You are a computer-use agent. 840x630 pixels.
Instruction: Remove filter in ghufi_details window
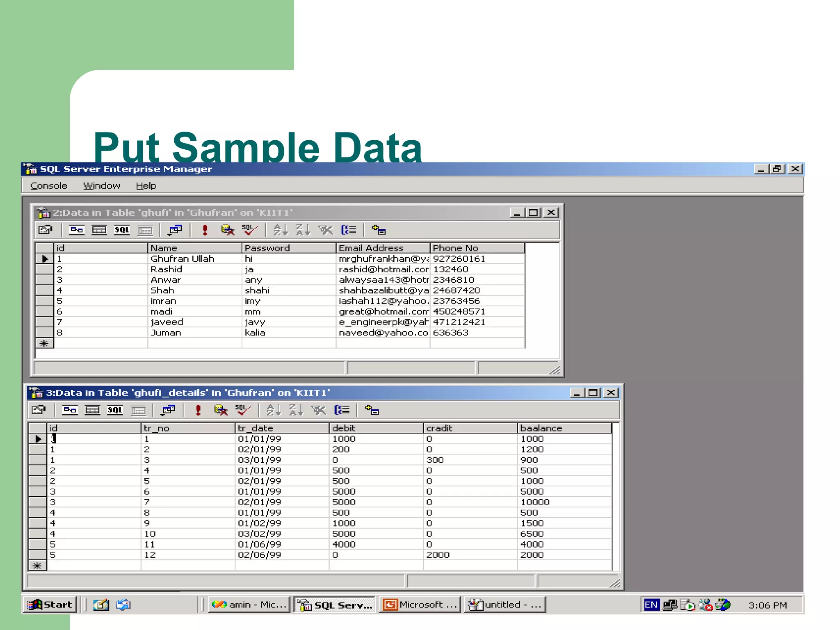(319, 410)
